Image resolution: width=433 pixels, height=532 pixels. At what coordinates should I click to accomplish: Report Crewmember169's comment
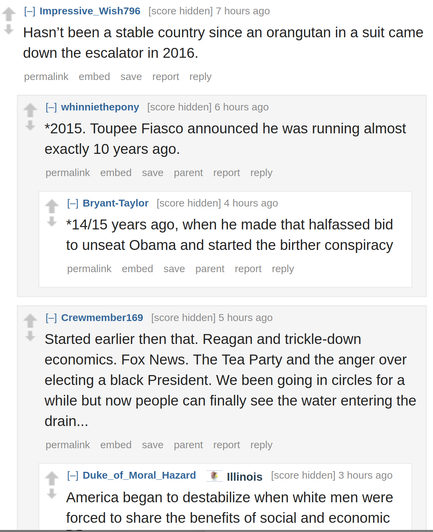point(226,445)
